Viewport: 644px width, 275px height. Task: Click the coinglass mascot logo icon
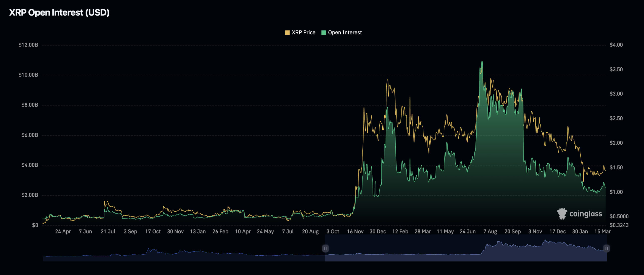point(562,214)
